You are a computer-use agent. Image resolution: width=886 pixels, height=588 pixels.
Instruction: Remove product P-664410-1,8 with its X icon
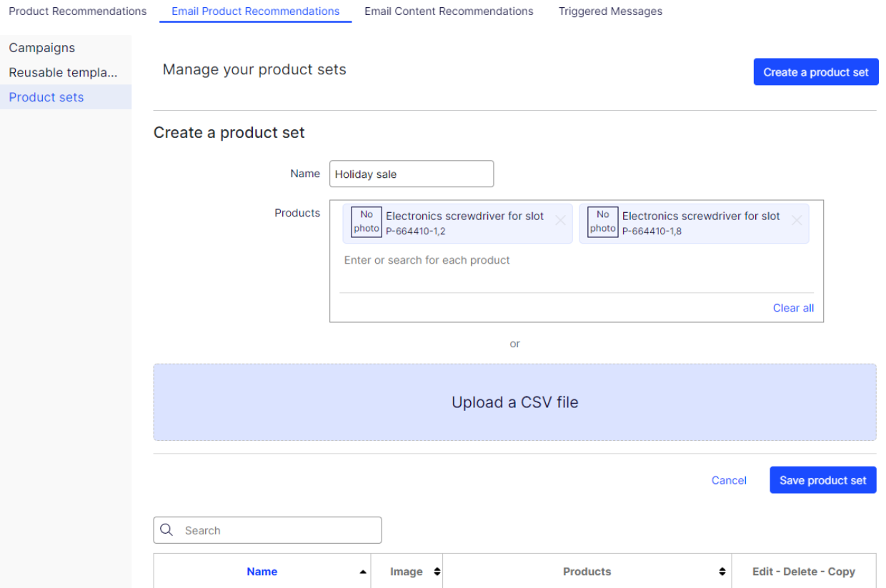click(797, 221)
